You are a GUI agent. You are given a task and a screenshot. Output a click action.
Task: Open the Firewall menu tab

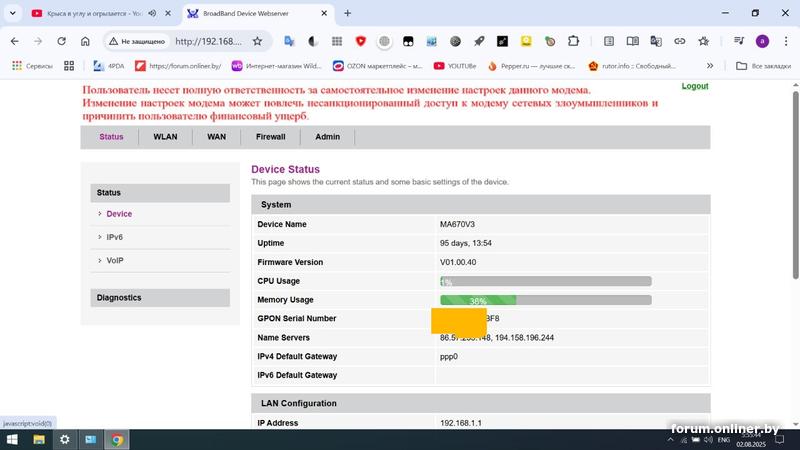point(270,137)
